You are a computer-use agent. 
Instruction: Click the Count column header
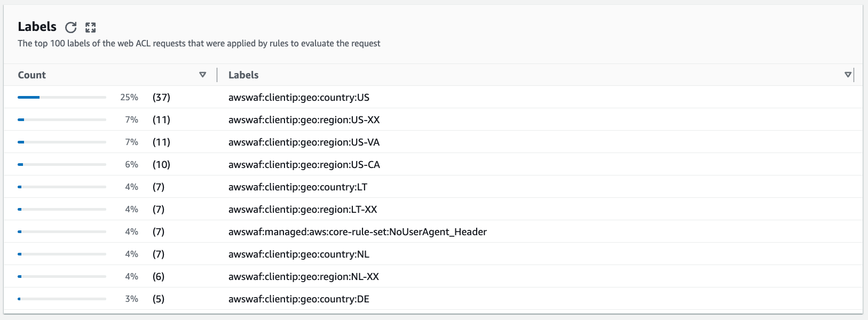32,75
